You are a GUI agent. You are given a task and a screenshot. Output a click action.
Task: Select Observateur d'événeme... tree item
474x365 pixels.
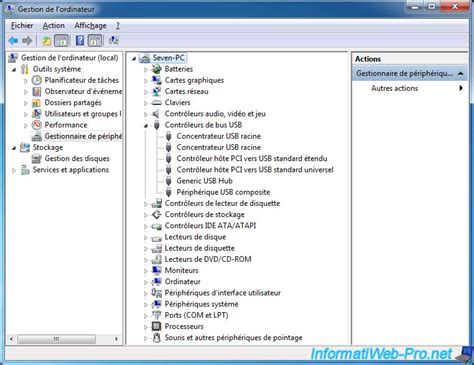83,91
